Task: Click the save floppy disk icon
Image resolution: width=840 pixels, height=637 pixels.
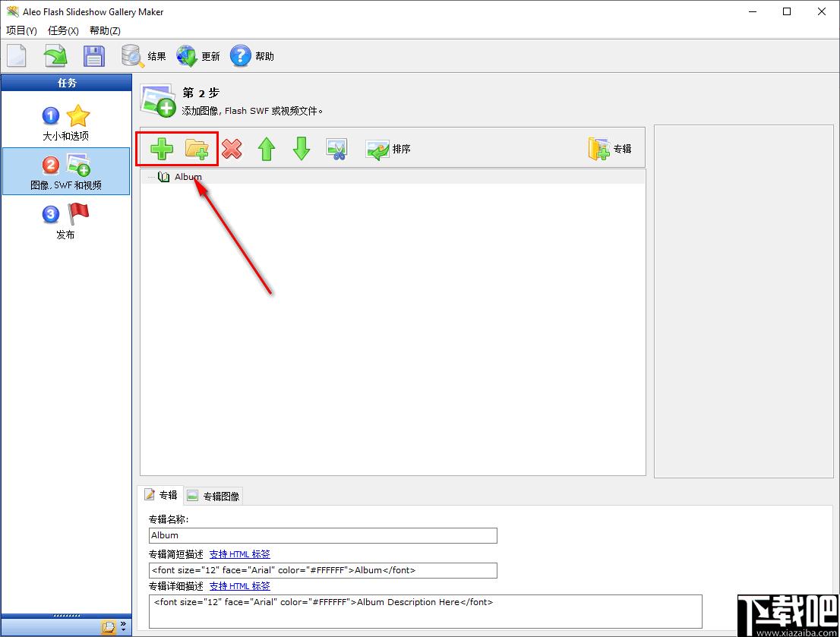Action: click(93, 56)
